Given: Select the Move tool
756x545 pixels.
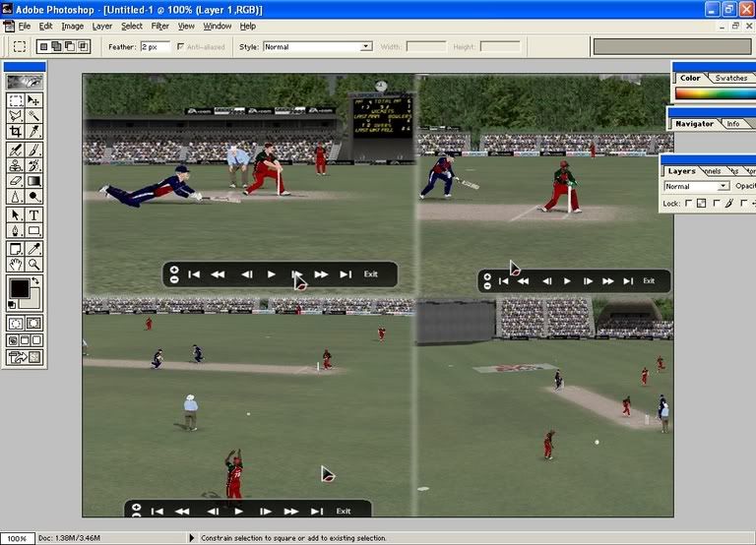Looking at the screenshot, I should pos(33,100).
